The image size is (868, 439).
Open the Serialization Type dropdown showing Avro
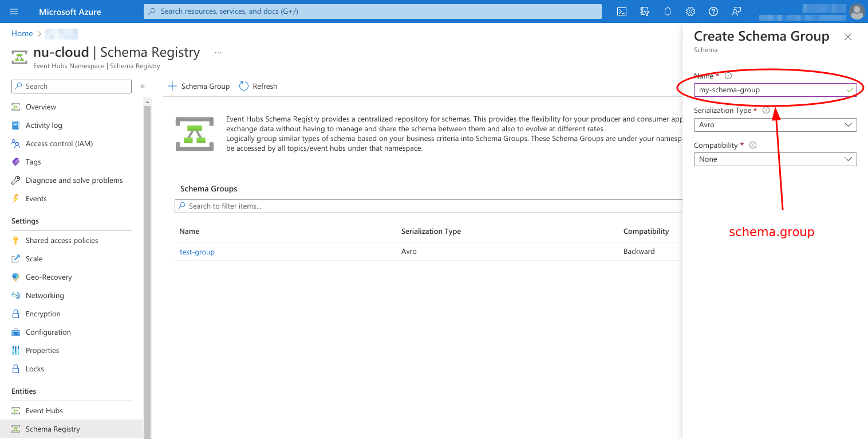pos(775,124)
